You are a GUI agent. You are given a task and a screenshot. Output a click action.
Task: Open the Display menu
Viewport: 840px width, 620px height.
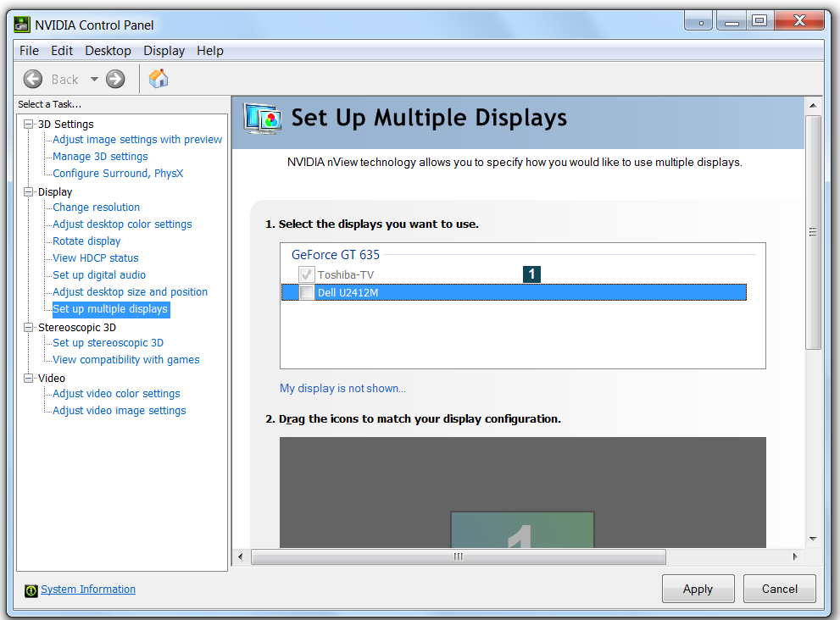click(164, 51)
